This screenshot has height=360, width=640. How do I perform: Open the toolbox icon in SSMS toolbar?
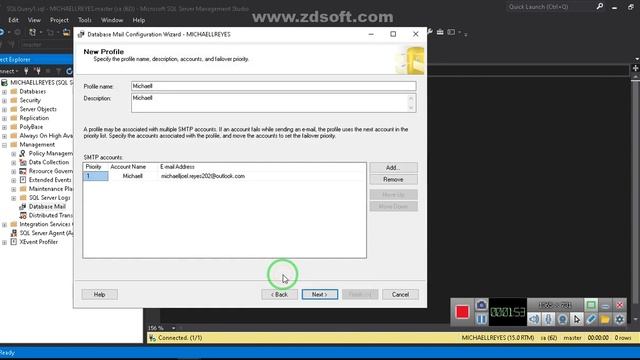440,32
